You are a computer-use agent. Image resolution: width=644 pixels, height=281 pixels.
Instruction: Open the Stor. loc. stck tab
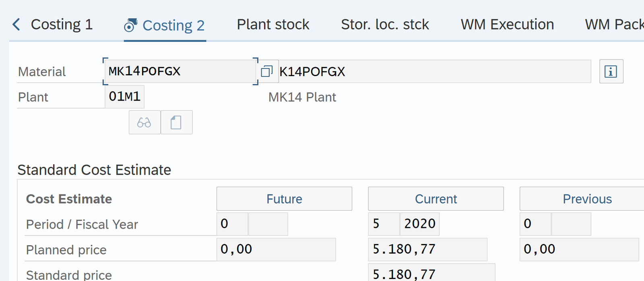tap(385, 25)
